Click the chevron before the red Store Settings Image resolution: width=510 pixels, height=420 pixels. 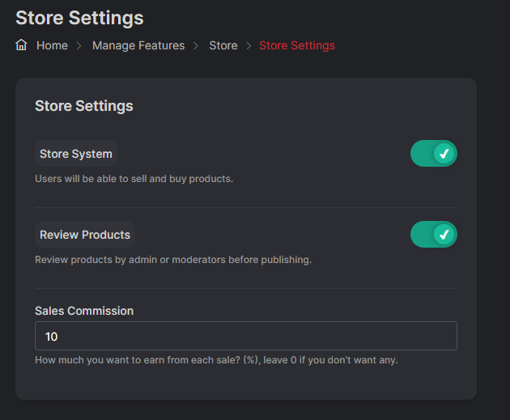pos(249,46)
